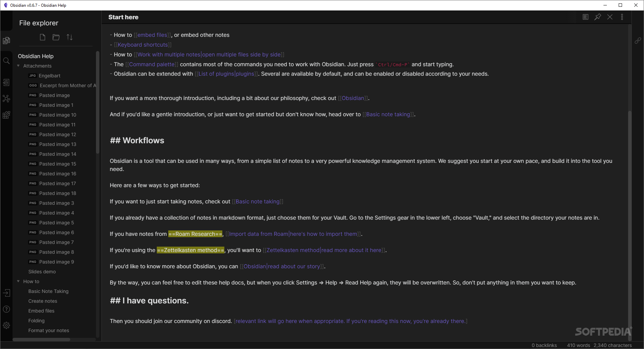Open the more options dots menu

[622, 17]
